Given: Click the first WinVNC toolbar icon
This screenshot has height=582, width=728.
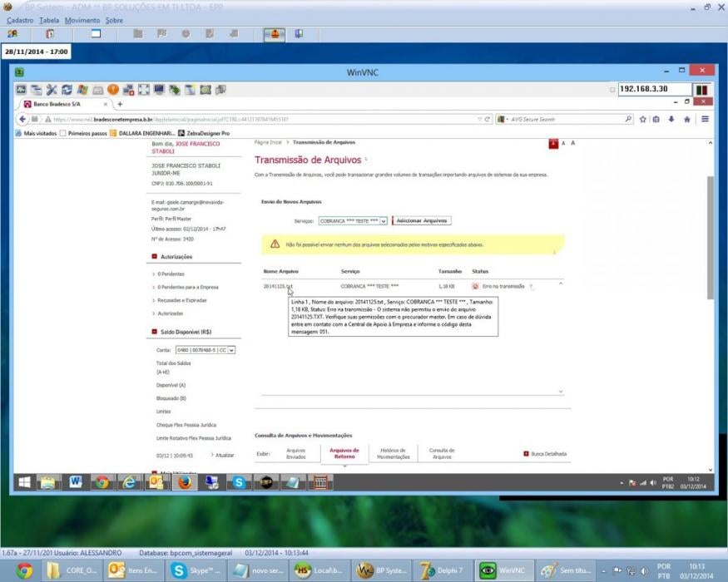Looking at the screenshot, I should click(x=21, y=90).
